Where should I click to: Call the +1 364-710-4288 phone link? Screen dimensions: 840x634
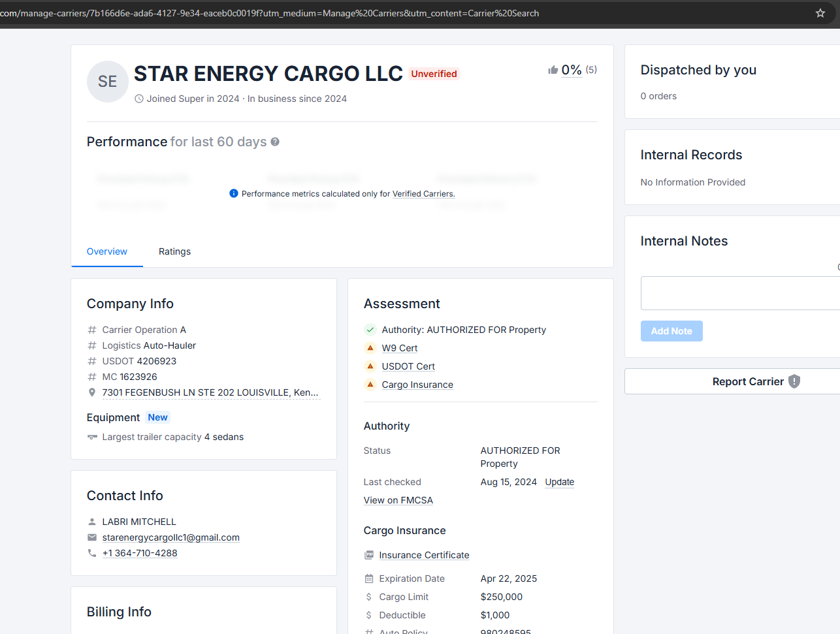coord(140,553)
